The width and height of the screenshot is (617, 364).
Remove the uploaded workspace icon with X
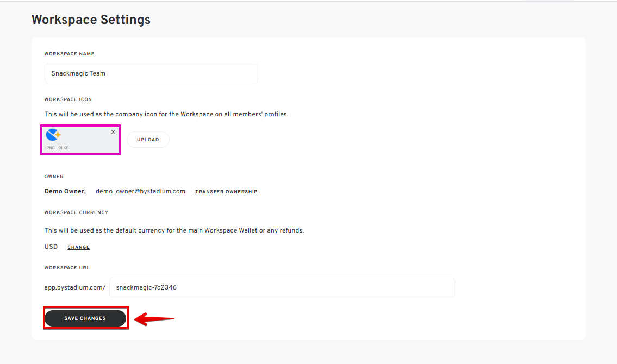coord(113,132)
